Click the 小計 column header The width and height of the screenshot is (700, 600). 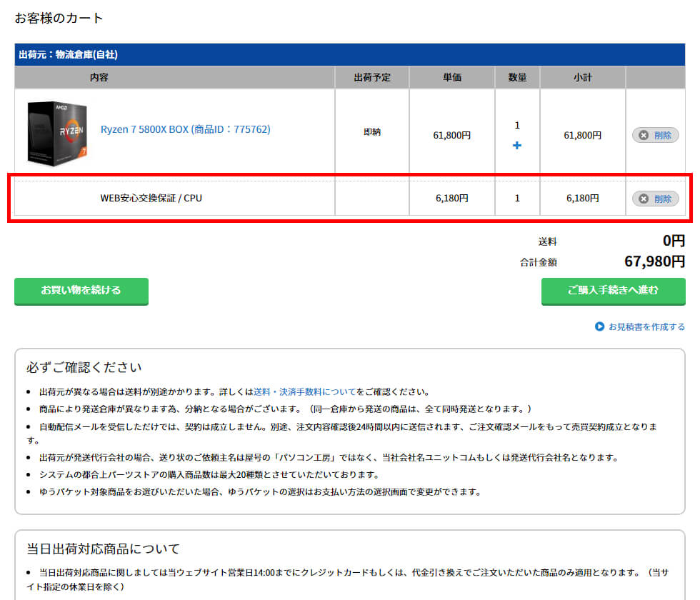583,77
